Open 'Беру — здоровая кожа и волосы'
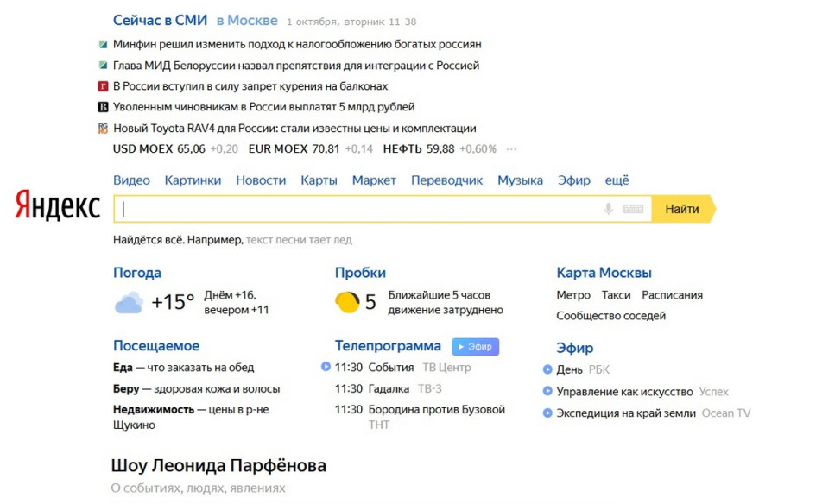This screenshot has width=816, height=504. pyautogui.click(x=196, y=389)
